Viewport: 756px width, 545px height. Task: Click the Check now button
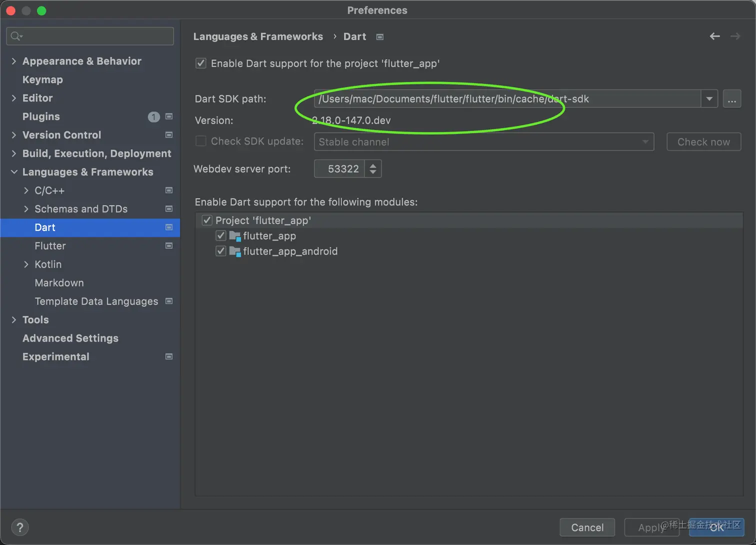704,142
